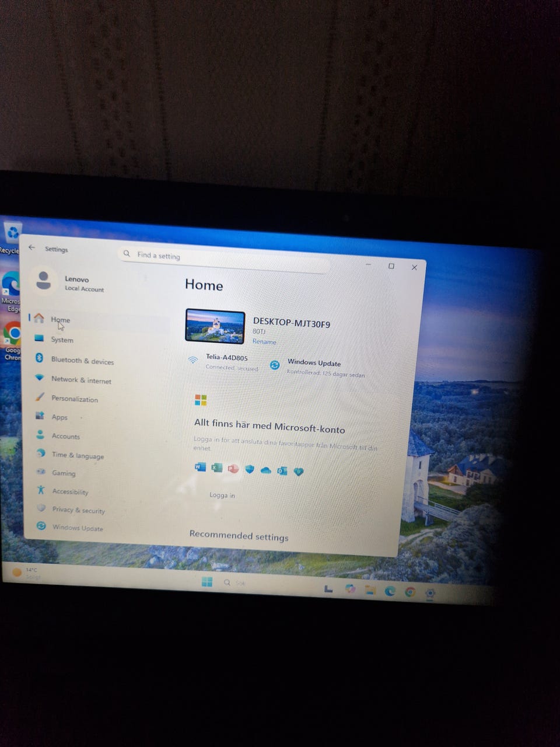Click the Outlook icon in Microsoft-konto card
This screenshot has width=560, height=747.
click(282, 471)
